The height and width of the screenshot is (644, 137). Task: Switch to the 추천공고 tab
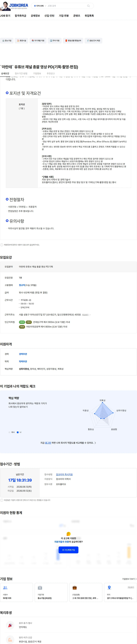point(51,73)
